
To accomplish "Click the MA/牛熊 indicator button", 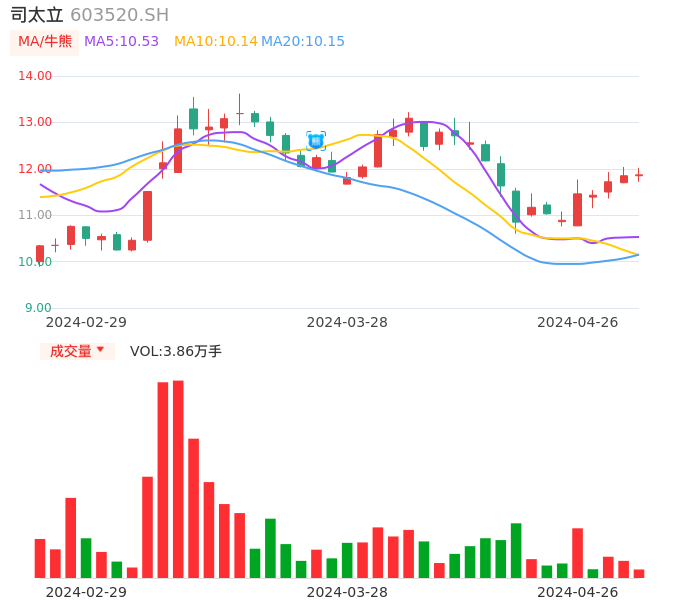I will click(45, 42).
